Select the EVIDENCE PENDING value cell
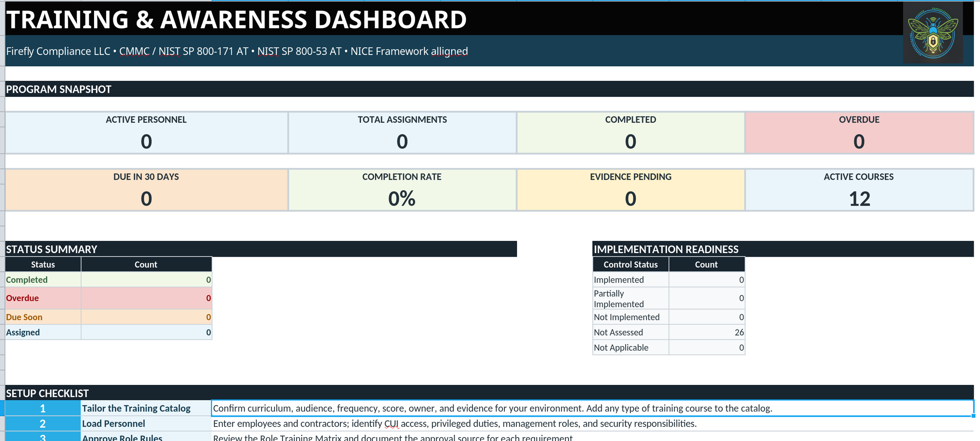Viewport: 980px width, 441px height. [x=630, y=199]
